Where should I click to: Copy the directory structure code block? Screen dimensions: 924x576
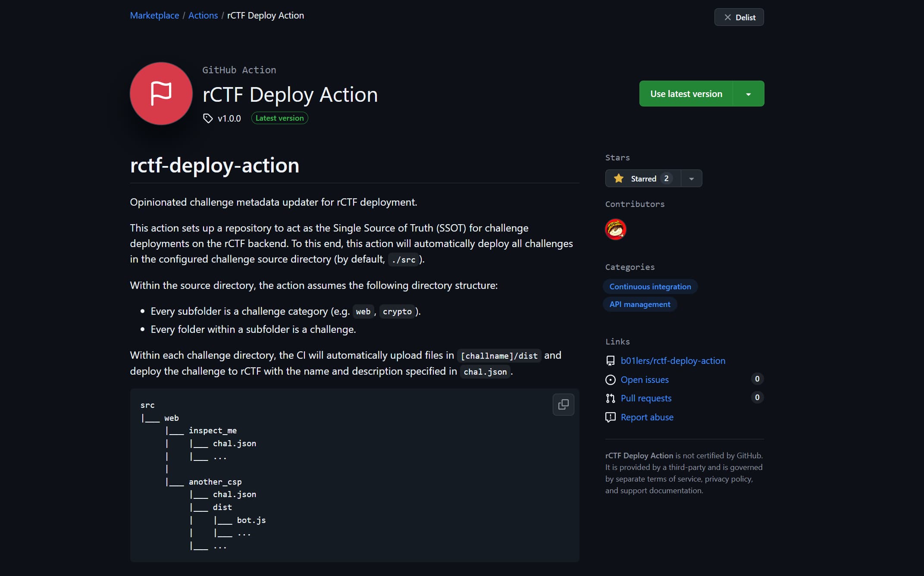click(563, 404)
